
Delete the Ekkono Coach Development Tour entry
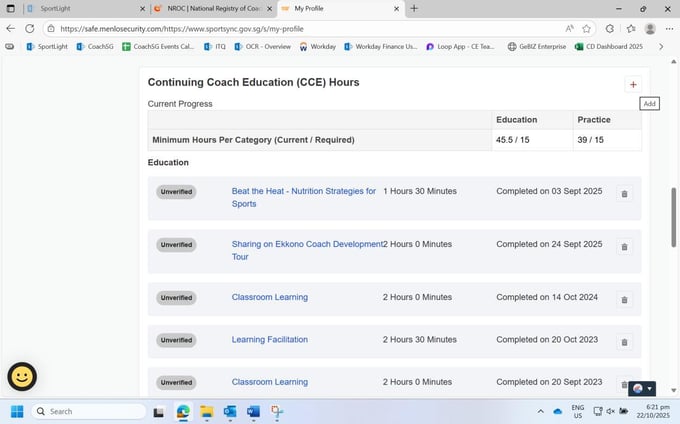624,246
